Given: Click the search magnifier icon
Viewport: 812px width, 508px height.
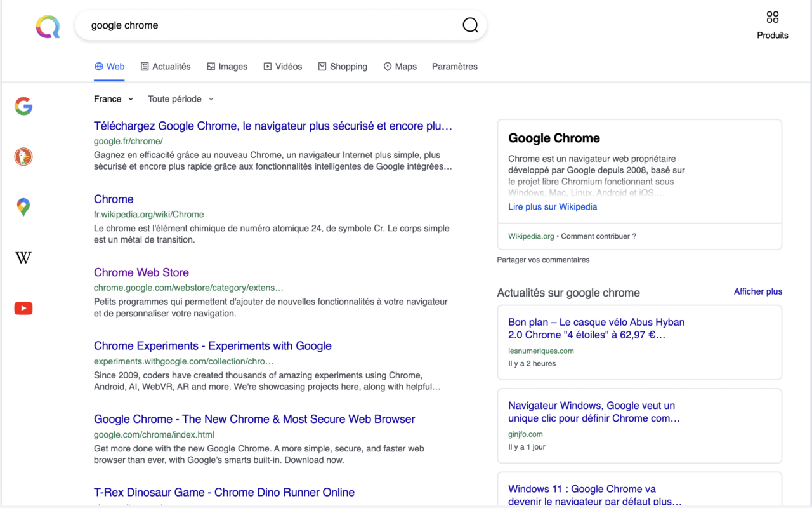Looking at the screenshot, I should [x=470, y=25].
